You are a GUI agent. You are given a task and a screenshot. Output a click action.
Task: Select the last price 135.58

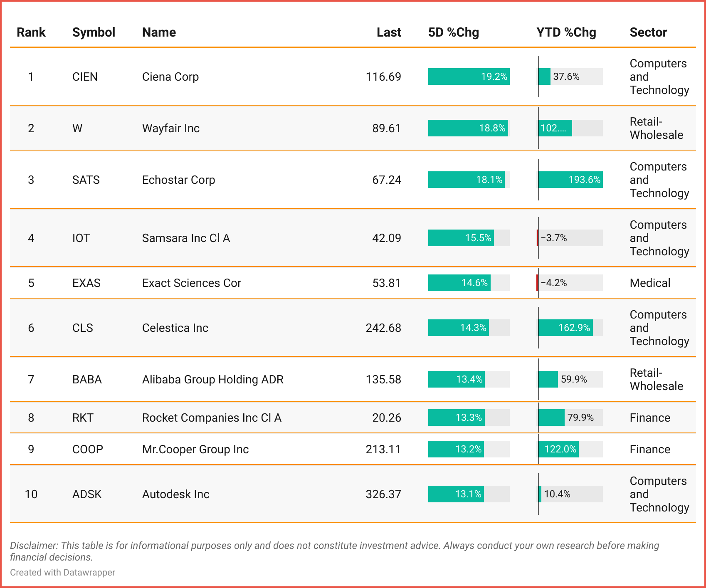(x=383, y=379)
